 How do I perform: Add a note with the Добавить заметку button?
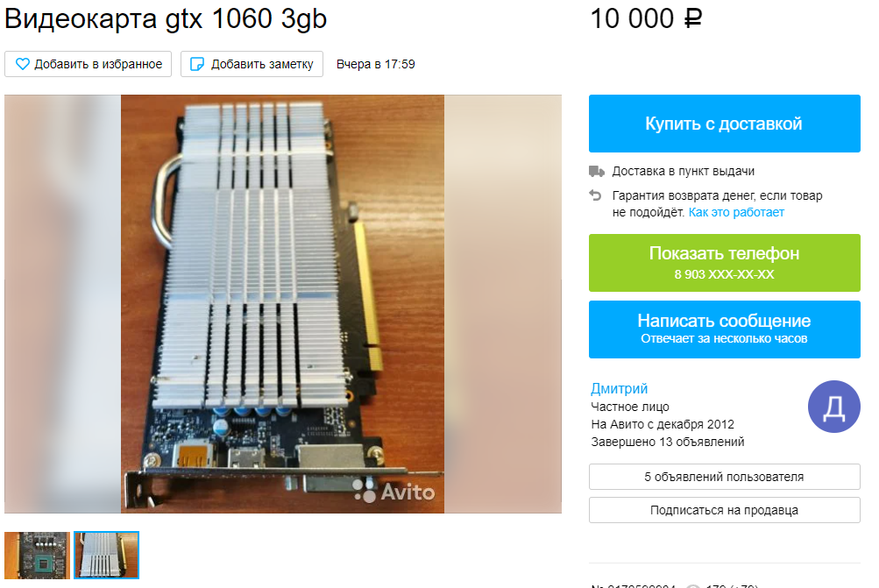[x=252, y=64]
